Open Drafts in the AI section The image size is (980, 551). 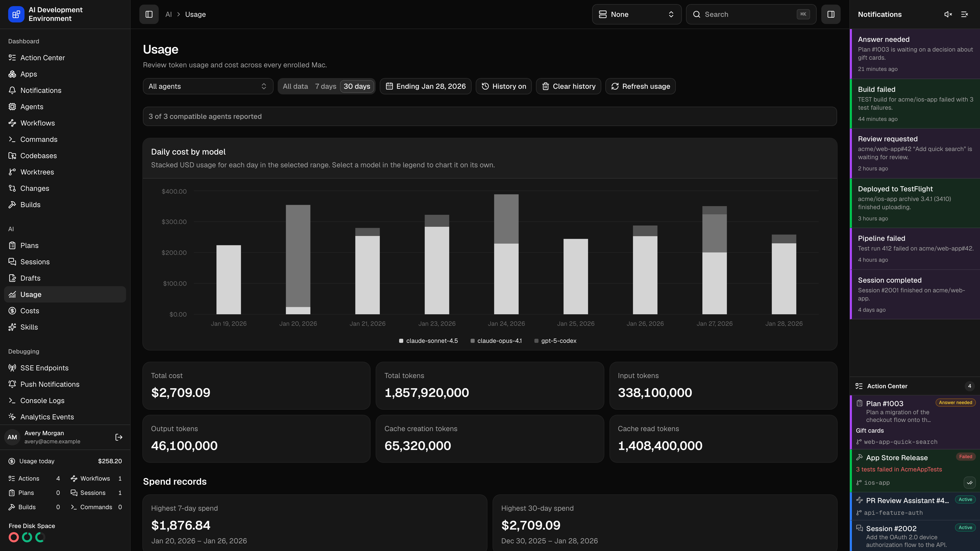pos(65,278)
